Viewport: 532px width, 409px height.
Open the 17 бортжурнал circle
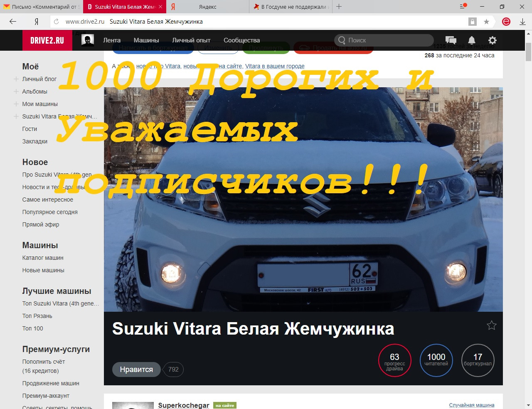point(478,360)
